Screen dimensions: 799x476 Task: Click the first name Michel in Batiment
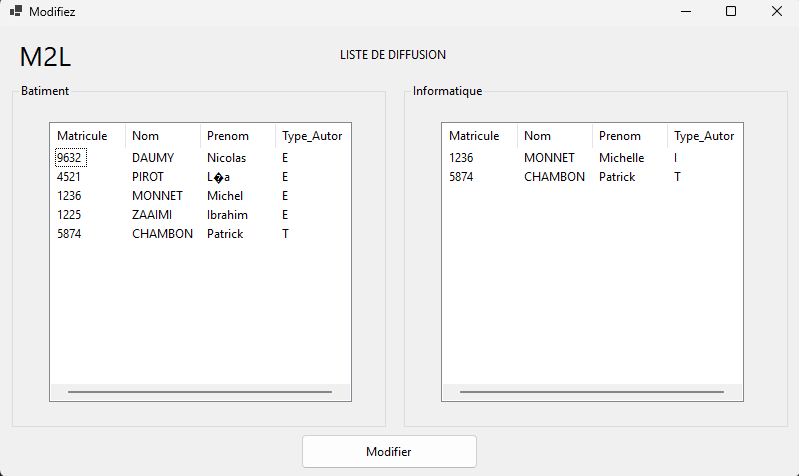pyautogui.click(x=225, y=196)
